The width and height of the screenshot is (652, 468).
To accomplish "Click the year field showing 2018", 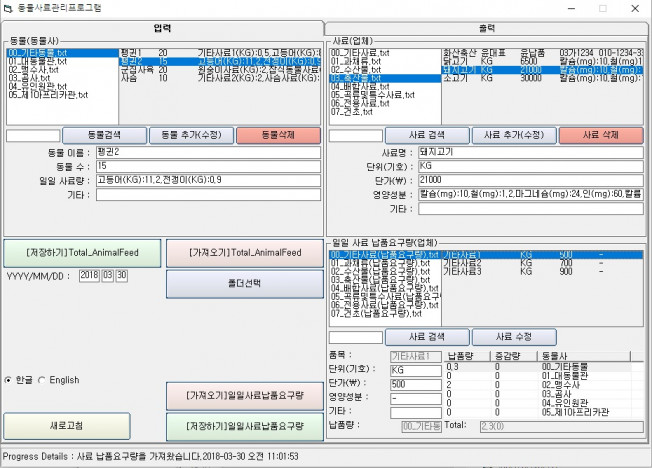I will point(88,275).
